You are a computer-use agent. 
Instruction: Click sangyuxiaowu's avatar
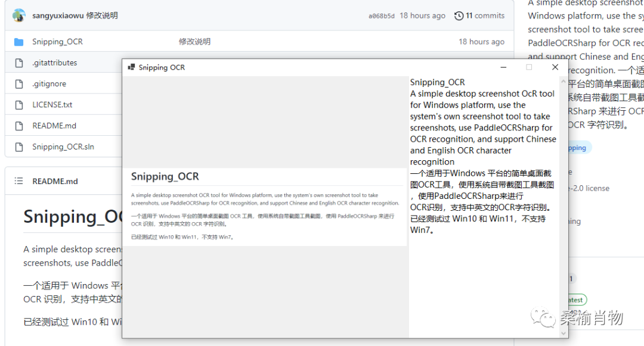(18, 15)
